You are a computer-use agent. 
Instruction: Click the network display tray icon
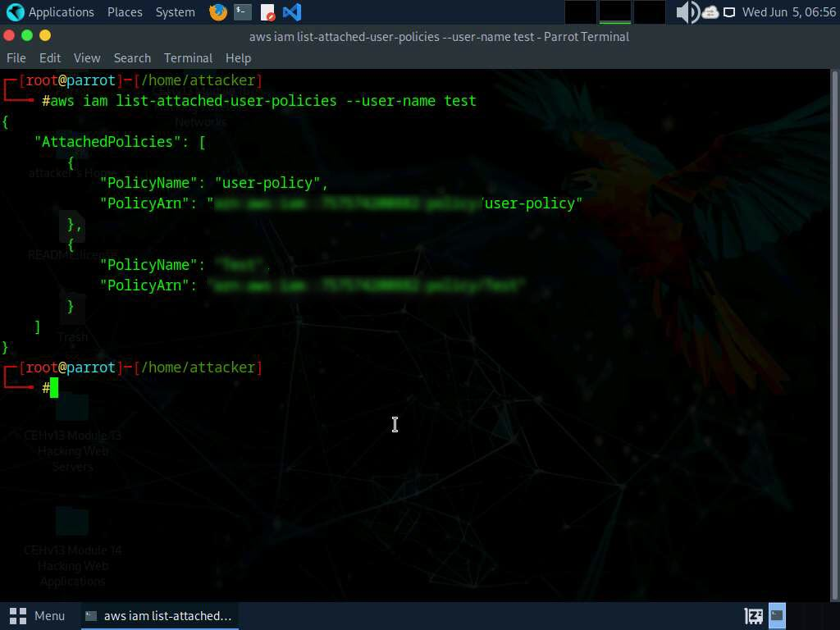pyautogui.click(x=729, y=12)
